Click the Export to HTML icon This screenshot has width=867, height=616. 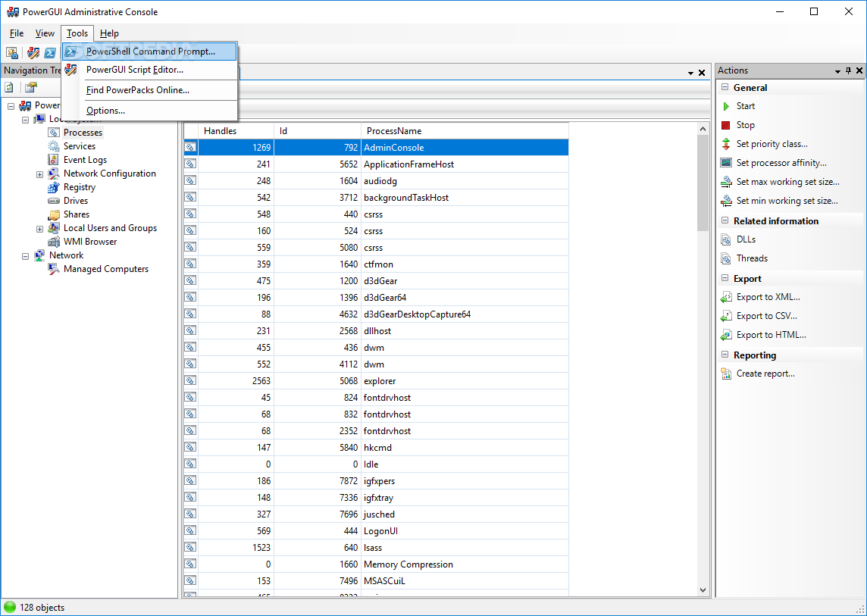pos(726,335)
